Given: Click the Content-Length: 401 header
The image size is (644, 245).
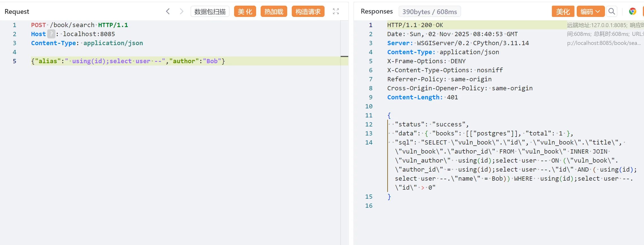Looking at the screenshot, I should click(422, 97).
